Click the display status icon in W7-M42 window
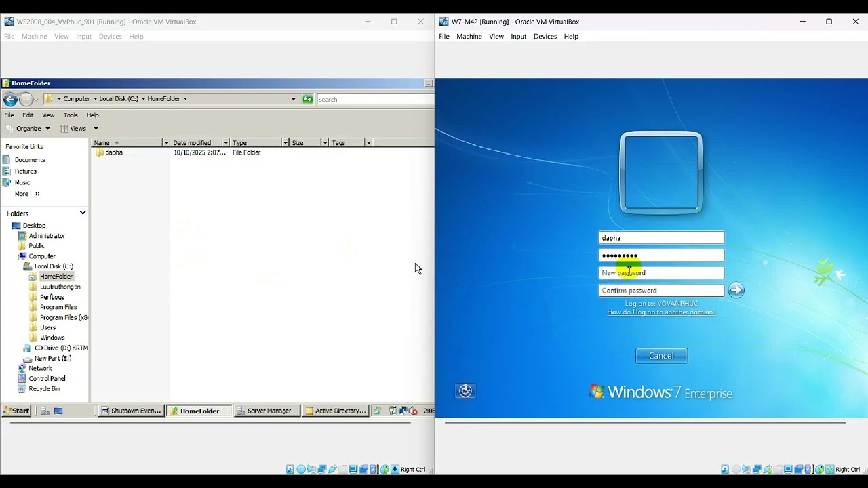The width and height of the screenshot is (868, 488). click(788, 469)
